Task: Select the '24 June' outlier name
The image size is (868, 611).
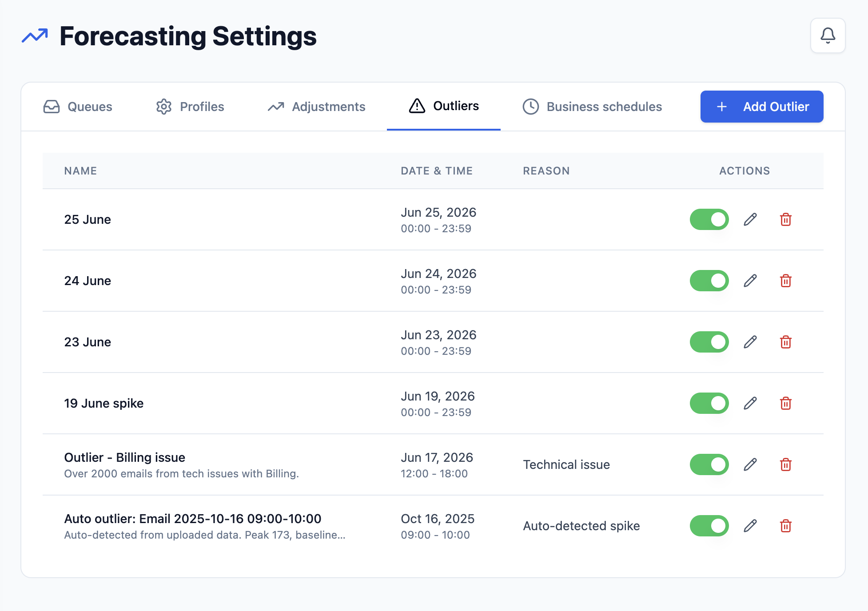Action: tap(88, 281)
